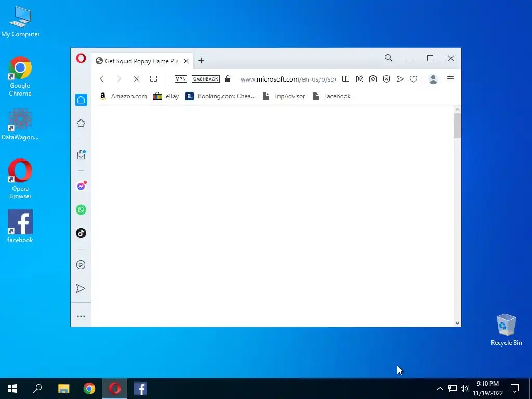Open My Flow send icon in address bar

(x=401, y=79)
